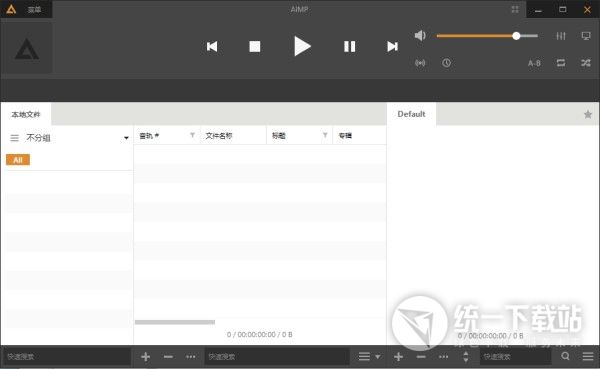
Task: Open the internet radio capture icon
Action: coord(420,63)
